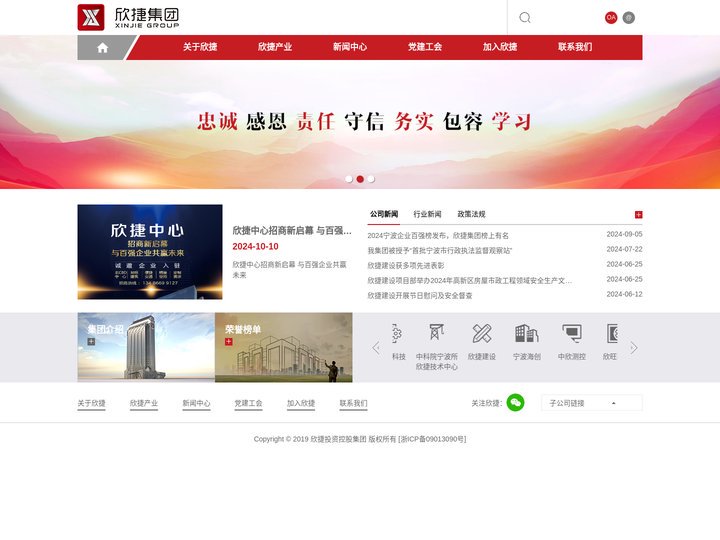
Task: Open 欣捷产业 in top navigation
Action: [275, 47]
